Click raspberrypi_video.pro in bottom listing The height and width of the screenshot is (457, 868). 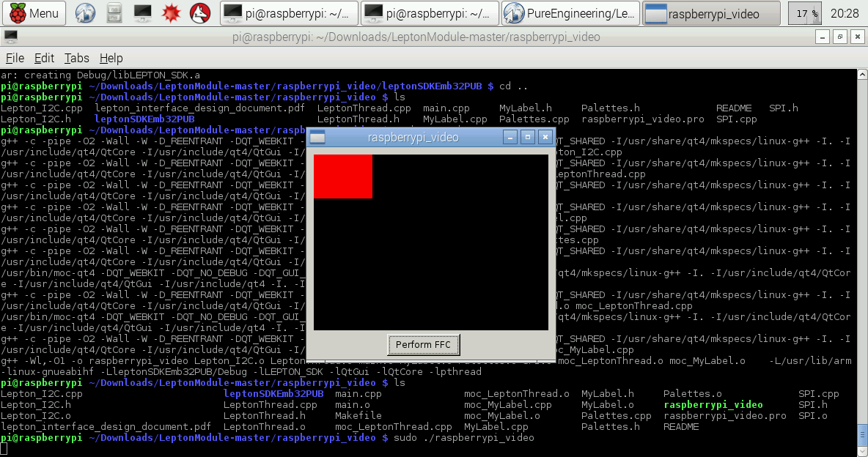(724, 415)
